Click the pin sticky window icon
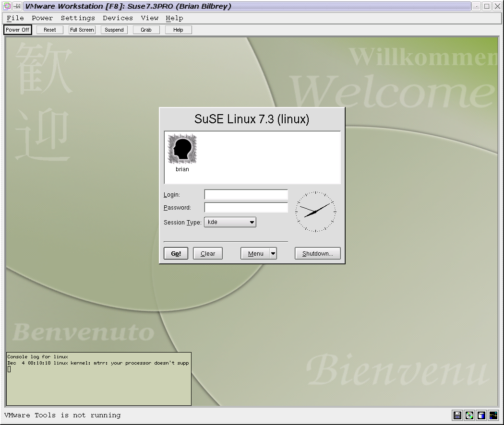Image resolution: width=504 pixels, height=425 pixels. point(17,6)
